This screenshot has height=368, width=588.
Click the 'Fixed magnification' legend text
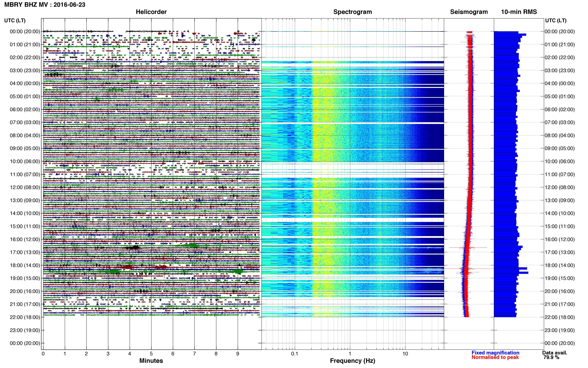(x=495, y=353)
